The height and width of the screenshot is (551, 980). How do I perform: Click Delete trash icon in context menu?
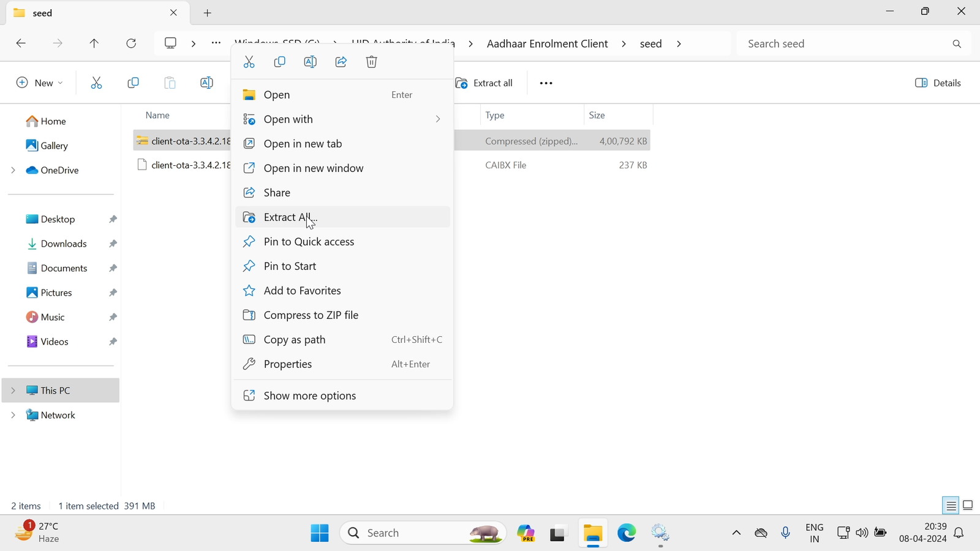click(x=371, y=62)
